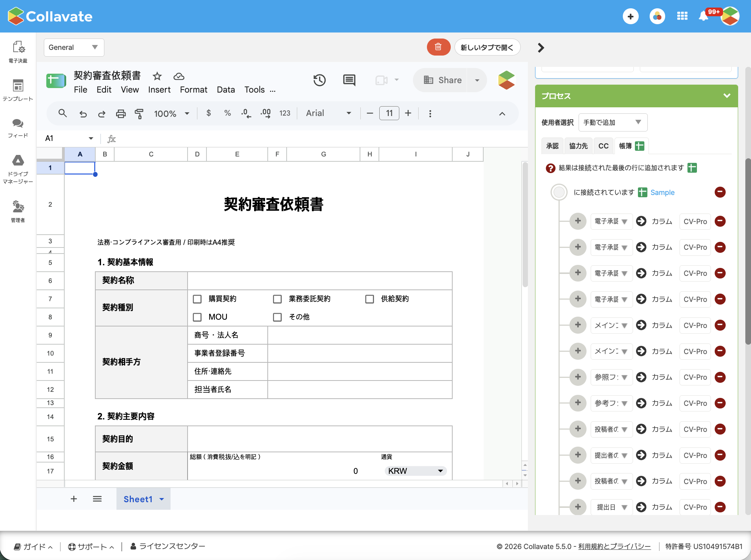Select the radio circle beside に接続されています
Image resolution: width=751 pixels, height=560 pixels.
[559, 192]
